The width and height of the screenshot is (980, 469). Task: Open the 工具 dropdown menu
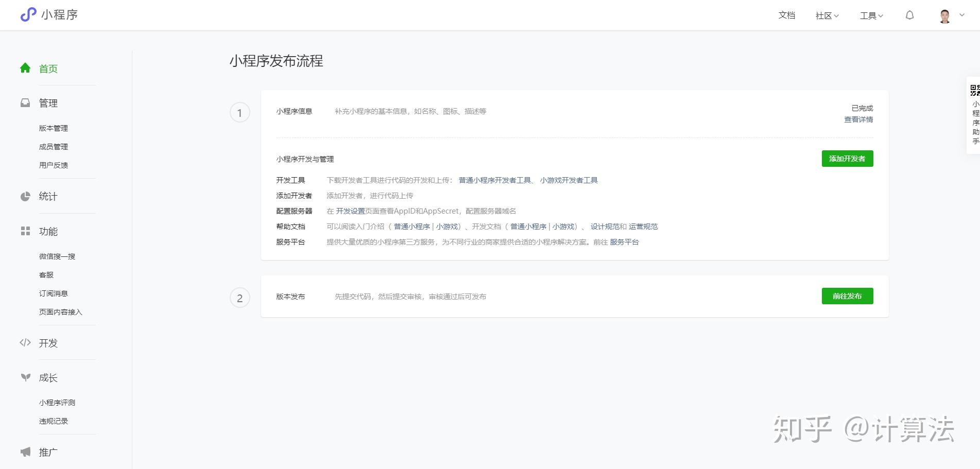(x=871, y=16)
